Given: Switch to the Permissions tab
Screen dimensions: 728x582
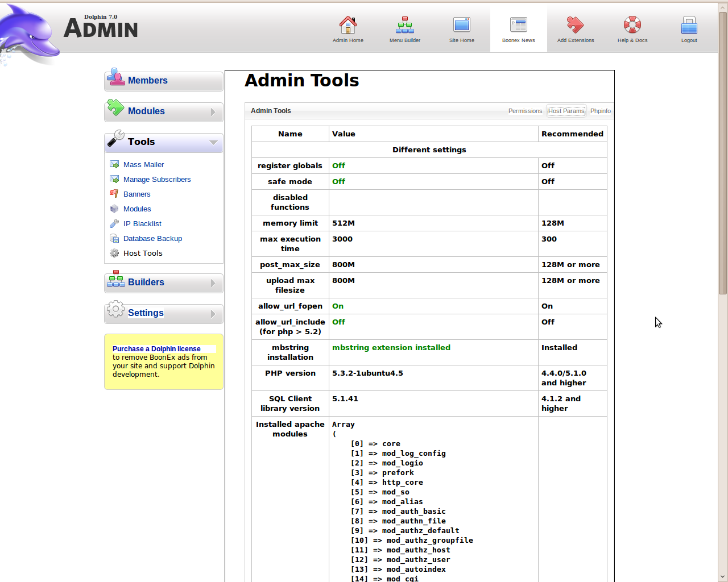Looking at the screenshot, I should pos(525,111).
